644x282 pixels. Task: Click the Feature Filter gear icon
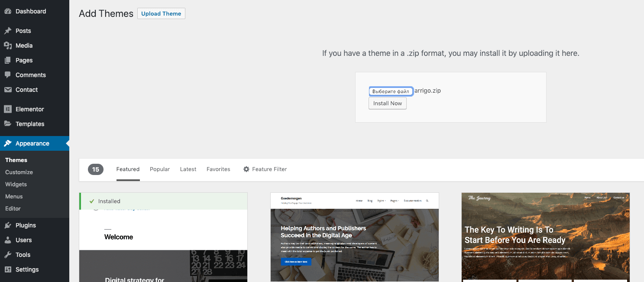pos(246,169)
